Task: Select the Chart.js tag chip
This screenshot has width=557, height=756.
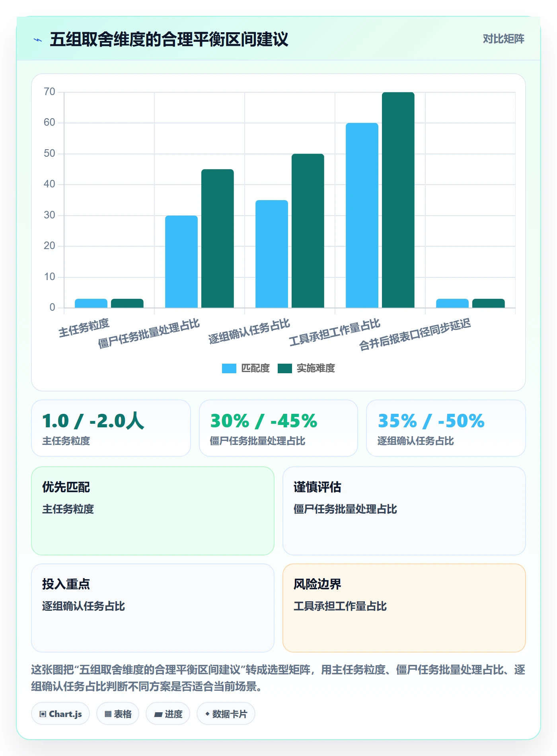Action: (x=60, y=714)
